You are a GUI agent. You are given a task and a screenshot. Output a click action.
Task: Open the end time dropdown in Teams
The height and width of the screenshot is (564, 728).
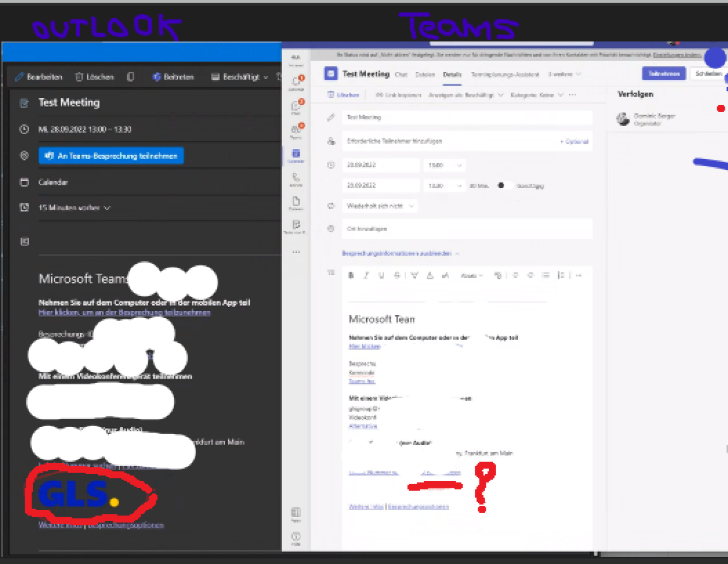444,185
